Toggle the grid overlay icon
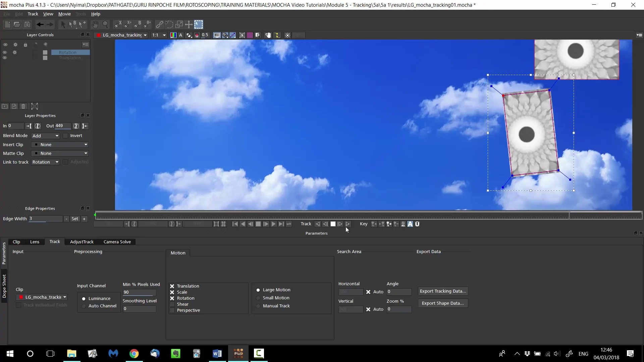 point(250,35)
